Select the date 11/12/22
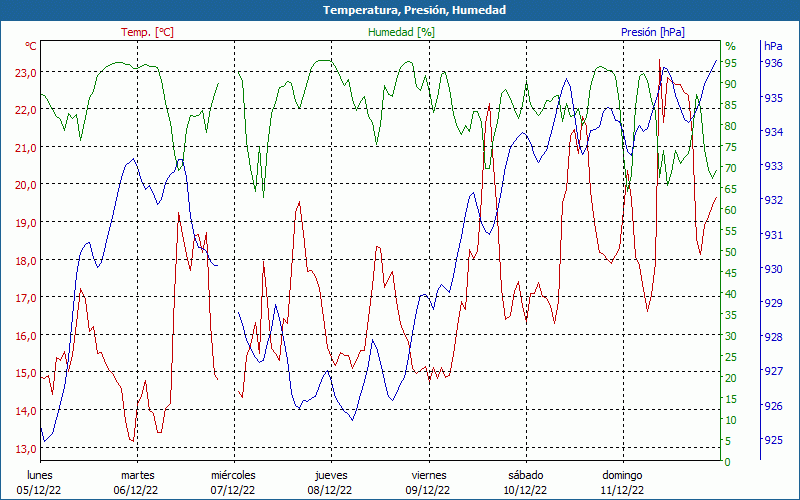 point(621,491)
